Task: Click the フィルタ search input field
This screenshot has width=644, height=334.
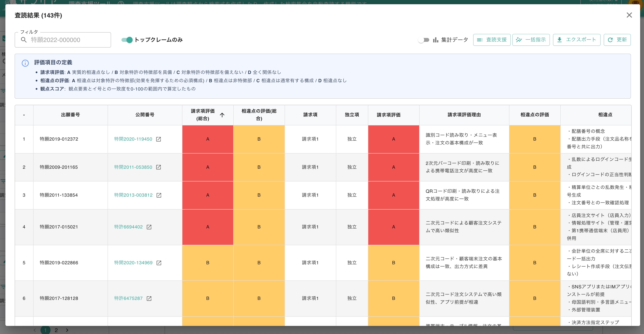Action: pos(63,40)
